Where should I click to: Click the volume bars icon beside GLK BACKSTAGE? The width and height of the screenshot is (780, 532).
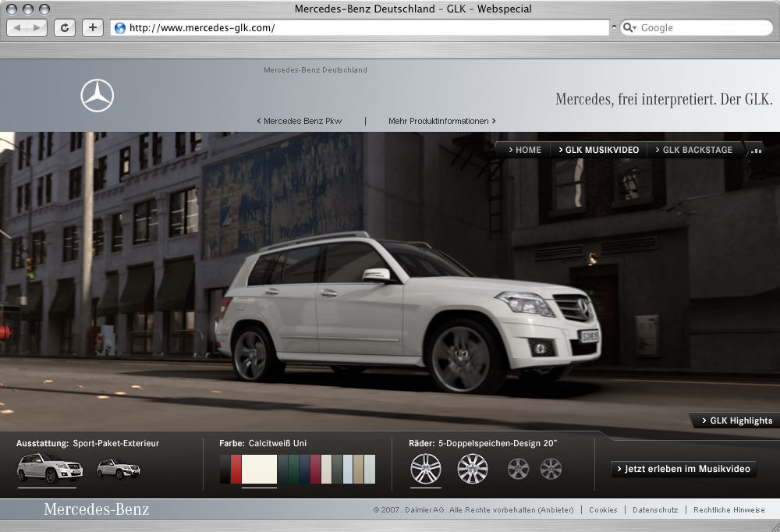click(756, 151)
